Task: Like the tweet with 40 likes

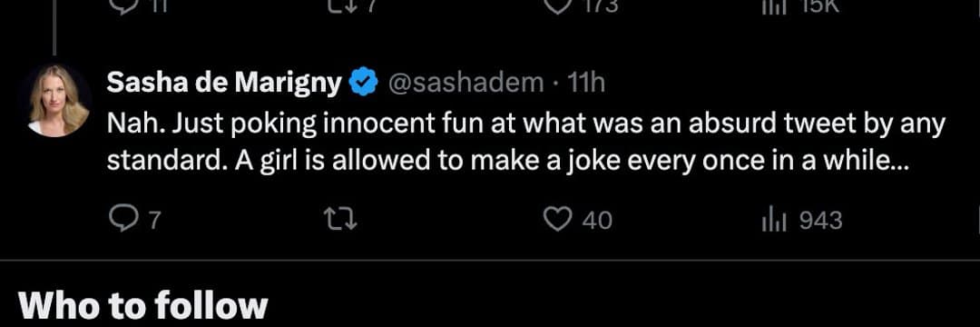Action: tap(556, 220)
